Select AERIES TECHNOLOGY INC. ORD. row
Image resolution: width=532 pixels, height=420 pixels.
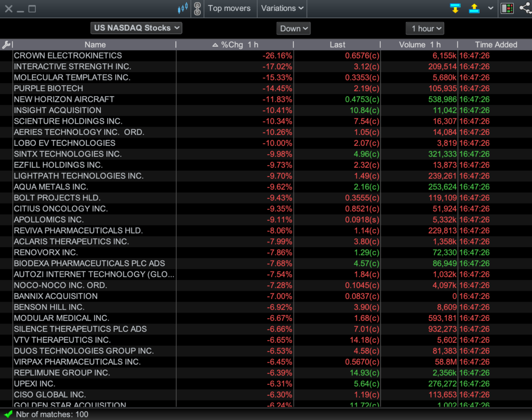(266, 132)
